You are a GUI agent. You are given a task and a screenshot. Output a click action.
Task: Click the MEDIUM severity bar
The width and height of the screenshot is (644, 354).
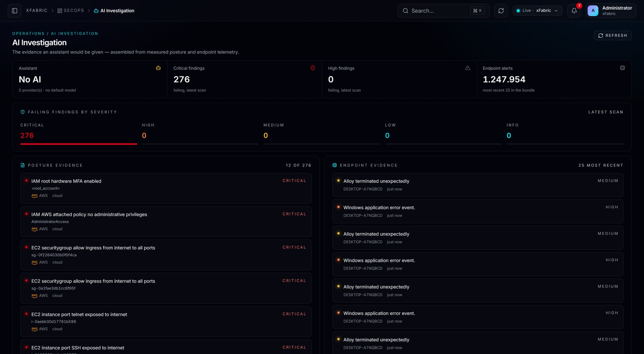(x=322, y=144)
